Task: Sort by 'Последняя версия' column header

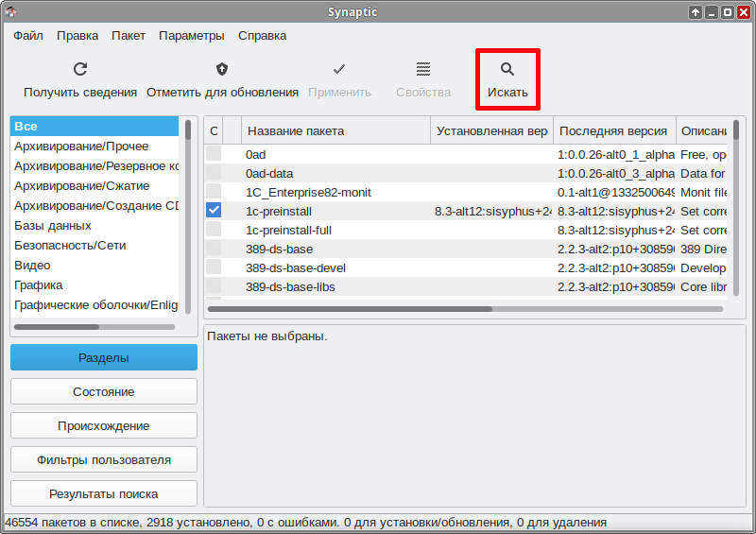Action: coord(614,130)
